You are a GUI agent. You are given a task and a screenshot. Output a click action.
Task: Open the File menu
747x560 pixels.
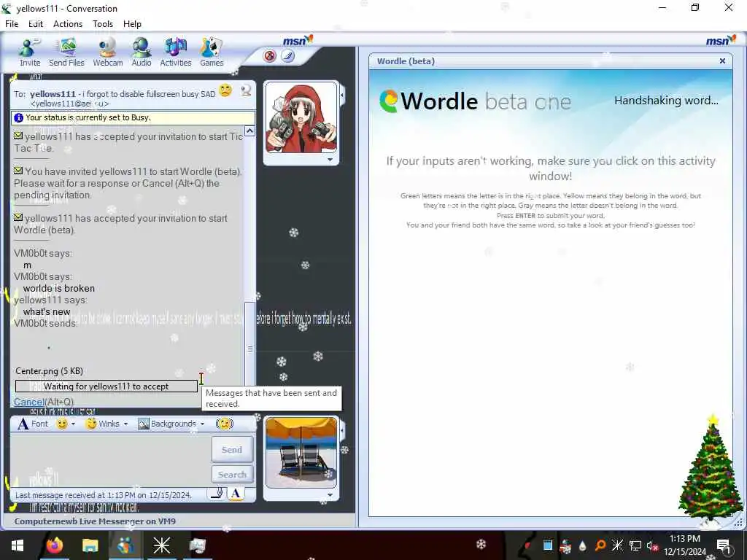12,24
